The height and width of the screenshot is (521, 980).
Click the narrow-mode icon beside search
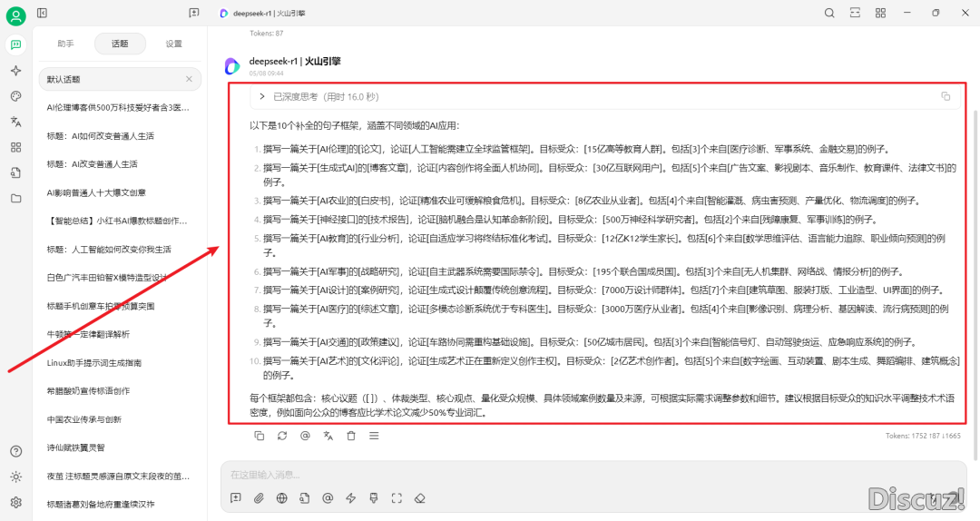[855, 13]
